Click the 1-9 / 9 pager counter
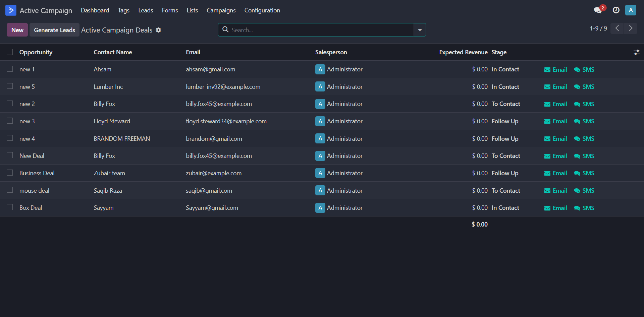This screenshot has height=317, width=644. point(598,28)
